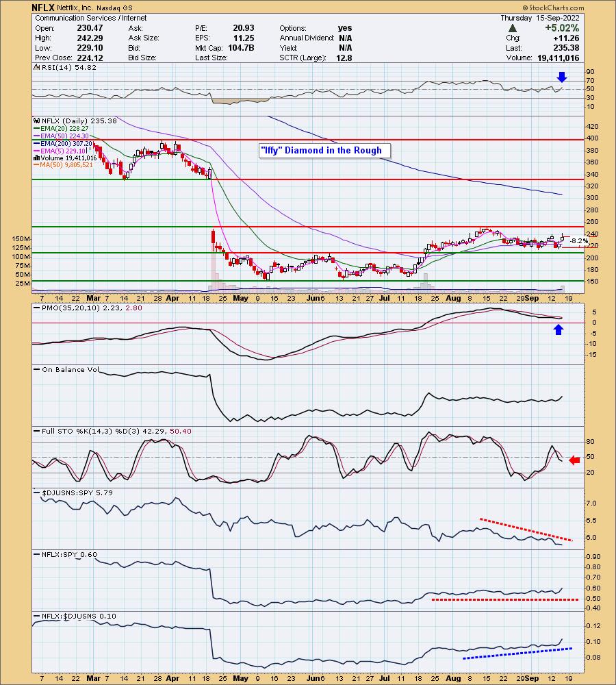Click the SCTR (Large) value 12.8
Viewport: 616px width, 685px height.
[344, 58]
